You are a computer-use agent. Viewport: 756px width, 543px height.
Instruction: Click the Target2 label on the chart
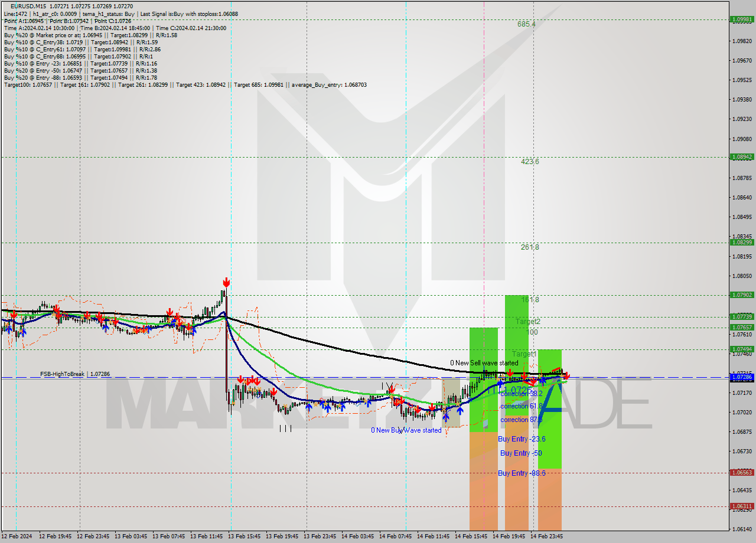[528, 322]
